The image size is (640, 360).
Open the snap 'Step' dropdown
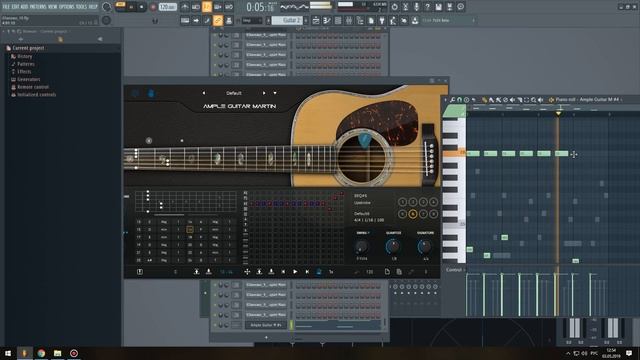point(252,20)
